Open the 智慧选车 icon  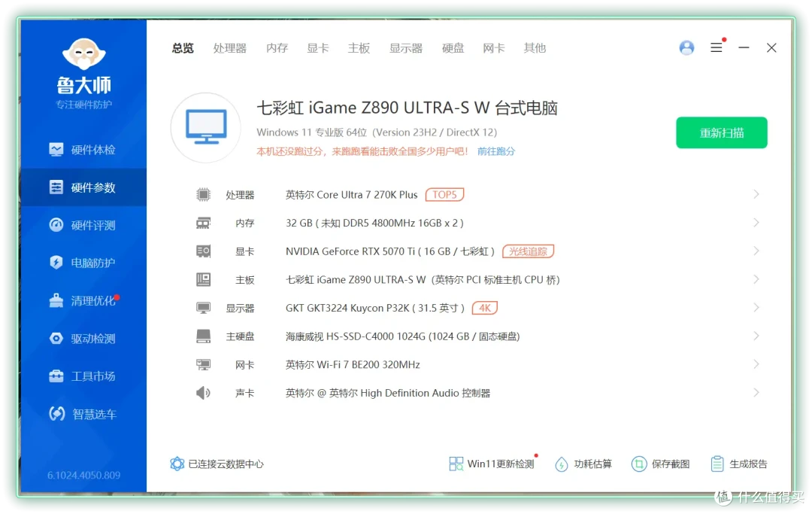coord(56,413)
